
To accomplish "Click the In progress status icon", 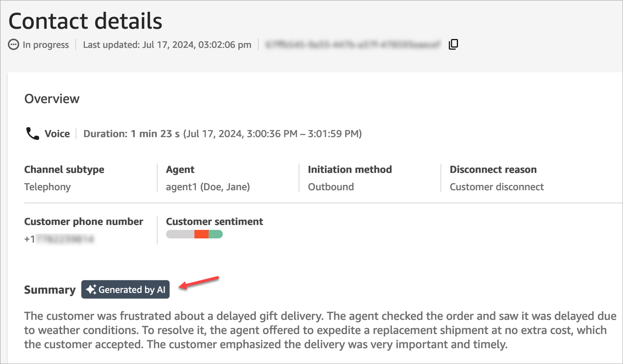I will coord(13,45).
